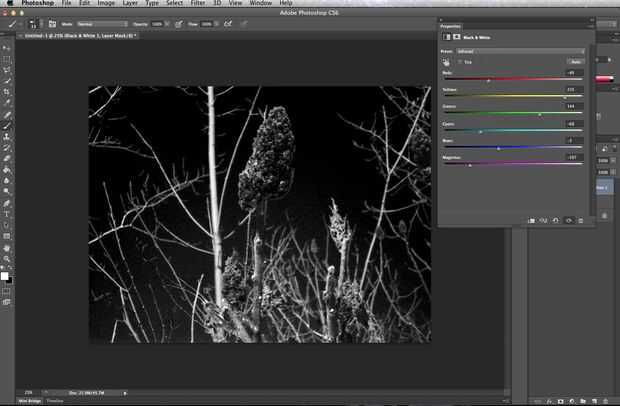Select the Zoom tool
The image size is (620, 406).
(6, 259)
